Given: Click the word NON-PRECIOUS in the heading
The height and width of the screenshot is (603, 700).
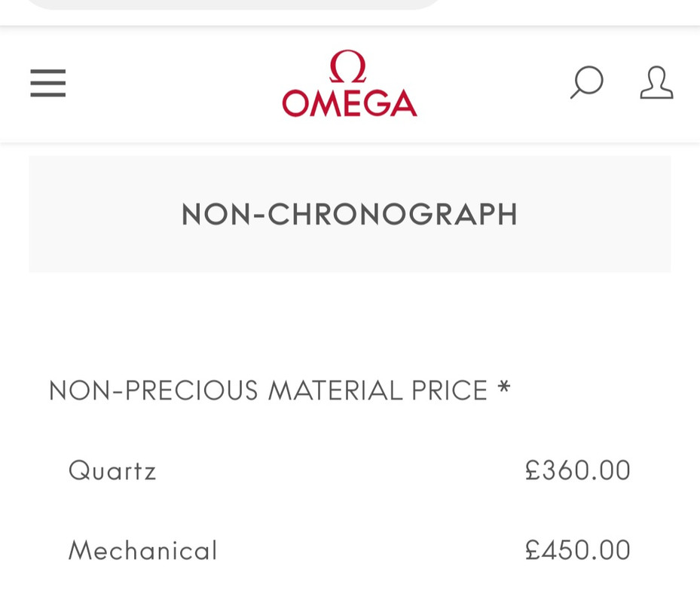Looking at the screenshot, I should pos(154,390).
